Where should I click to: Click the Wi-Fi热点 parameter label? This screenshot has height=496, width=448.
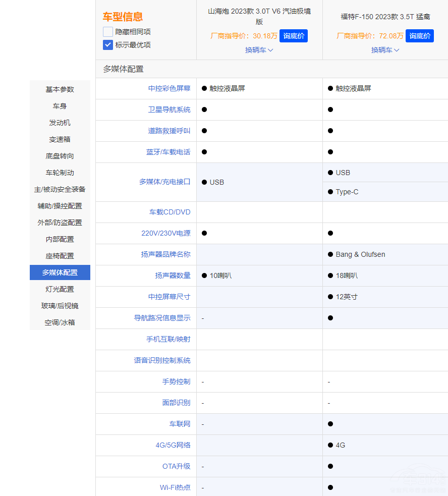pyautogui.click(x=175, y=487)
